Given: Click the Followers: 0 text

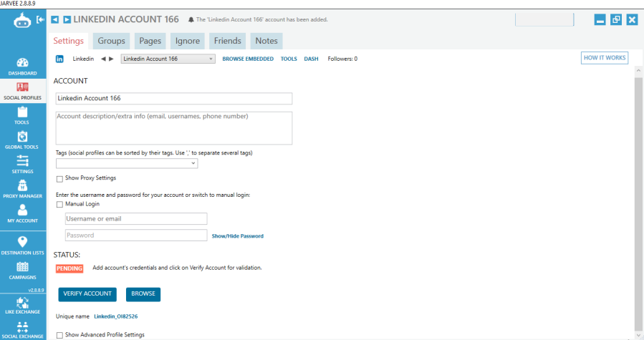Looking at the screenshot, I should click(x=342, y=59).
